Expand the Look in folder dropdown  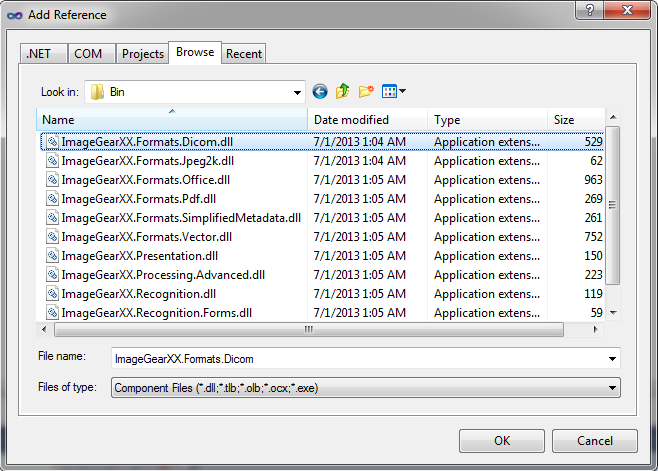pos(297,92)
